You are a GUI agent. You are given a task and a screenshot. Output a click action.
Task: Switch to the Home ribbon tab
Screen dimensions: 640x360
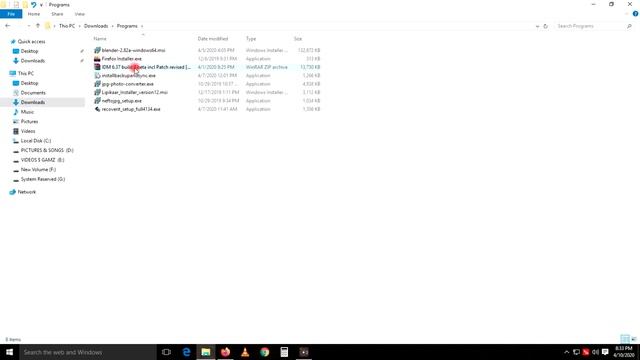(x=34, y=14)
